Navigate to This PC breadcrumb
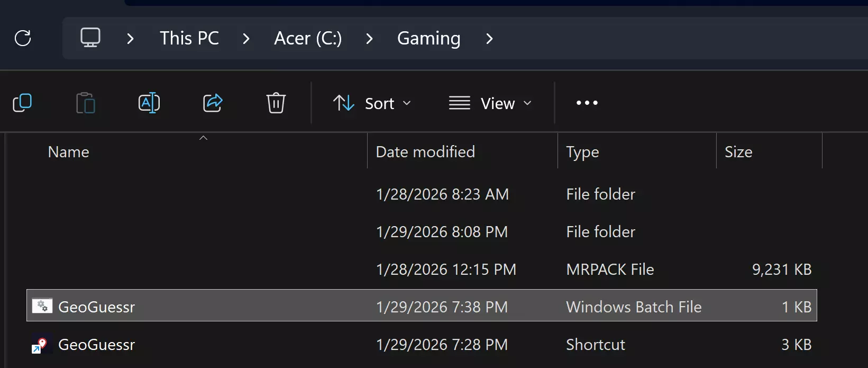The height and width of the screenshot is (368, 868). click(189, 38)
